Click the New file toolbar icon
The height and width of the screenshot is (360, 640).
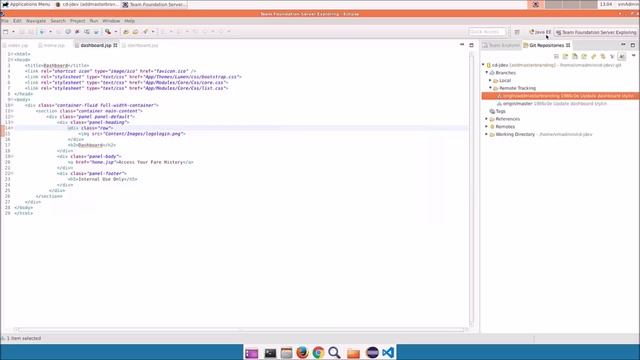point(6,32)
